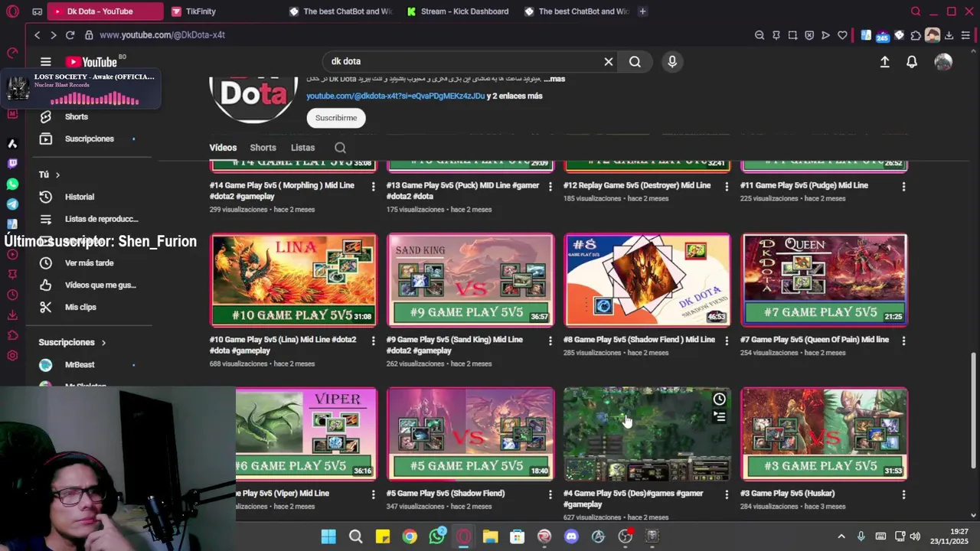Open Twitch icon in Opera sidebar
The width and height of the screenshot is (980, 551).
(x=12, y=163)
